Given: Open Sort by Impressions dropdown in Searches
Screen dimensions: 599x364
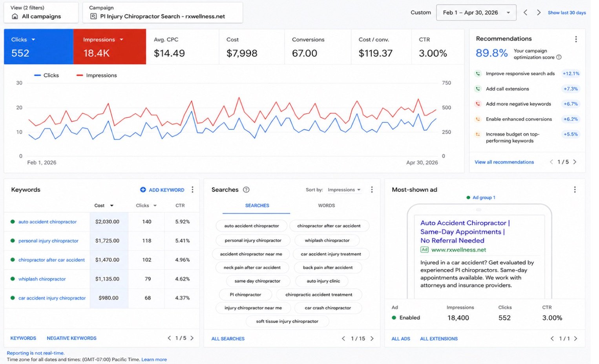Looking at the screenshot, I should point(344,190).
